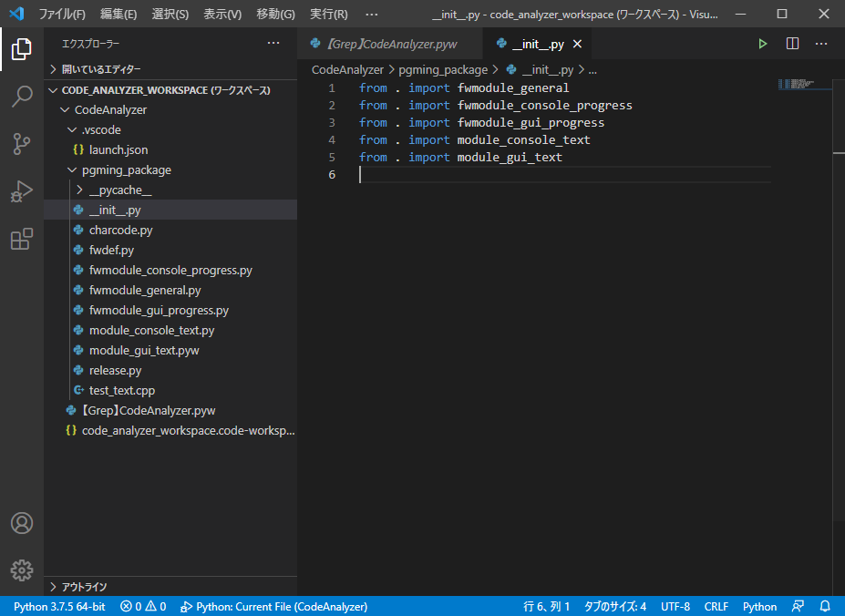Expand the __pycache__ folder
Viewport: 845px width, 616px height.
click(170, 190)
